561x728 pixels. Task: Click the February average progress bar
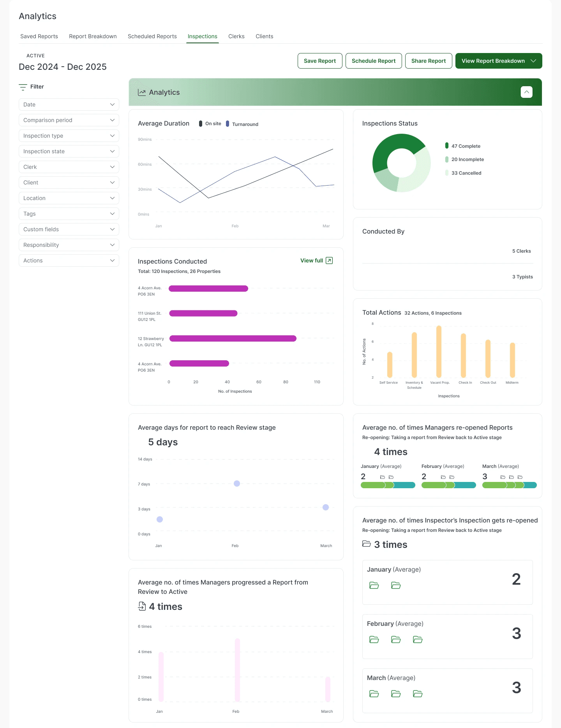click(449, 485)
